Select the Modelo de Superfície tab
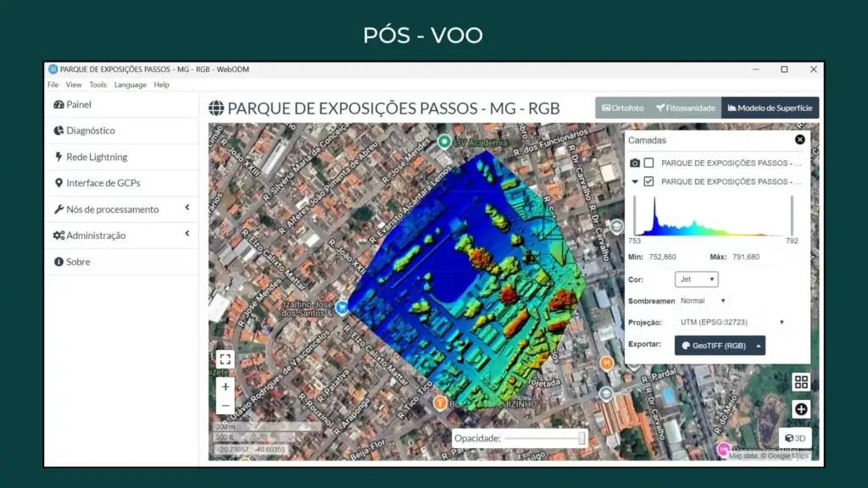This screenshot has width=868, height=488. 770,108
